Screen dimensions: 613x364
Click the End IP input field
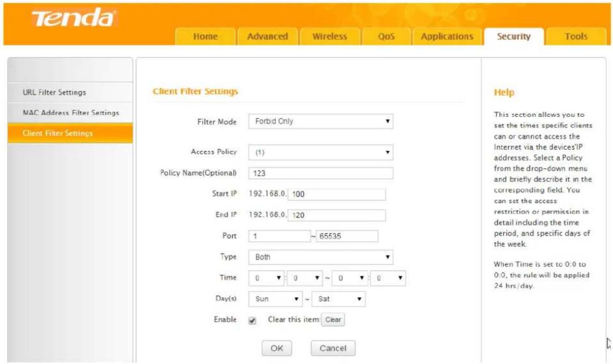pyautogui.click(x=337, y=215)
